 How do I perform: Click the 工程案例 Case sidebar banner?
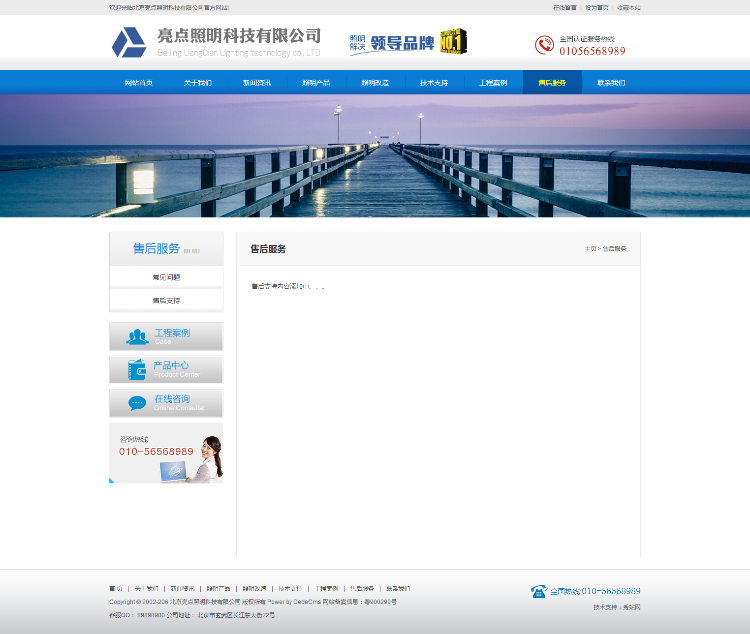point(166,336)
